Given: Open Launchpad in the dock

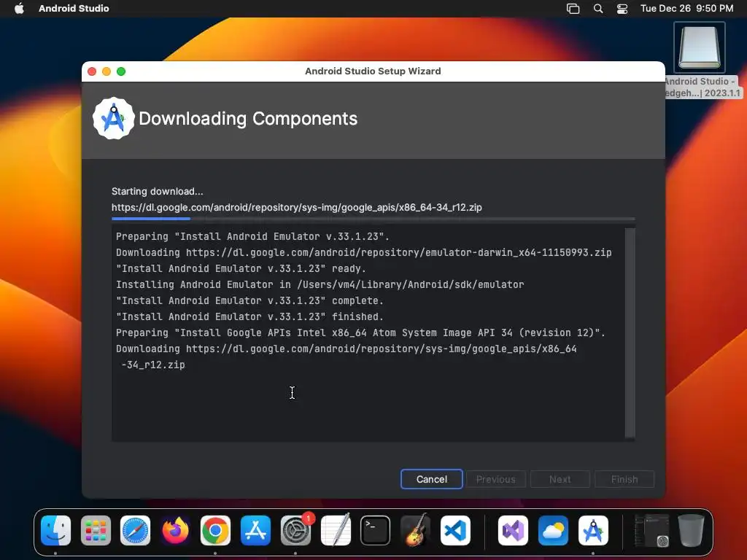Looking at the screenshot, I should pyautogui.click(x=96, y=530).
